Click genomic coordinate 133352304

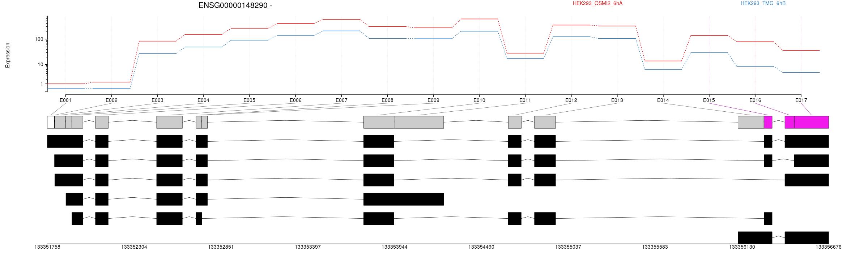tap(134, 247)
